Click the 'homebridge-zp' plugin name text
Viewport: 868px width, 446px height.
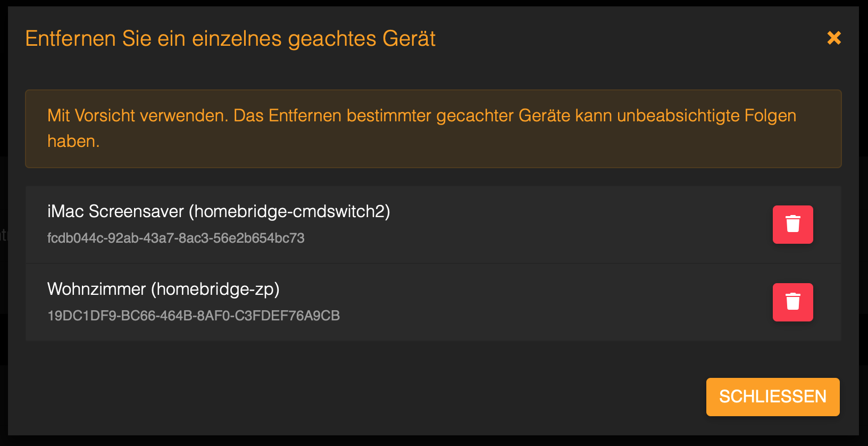215,289
